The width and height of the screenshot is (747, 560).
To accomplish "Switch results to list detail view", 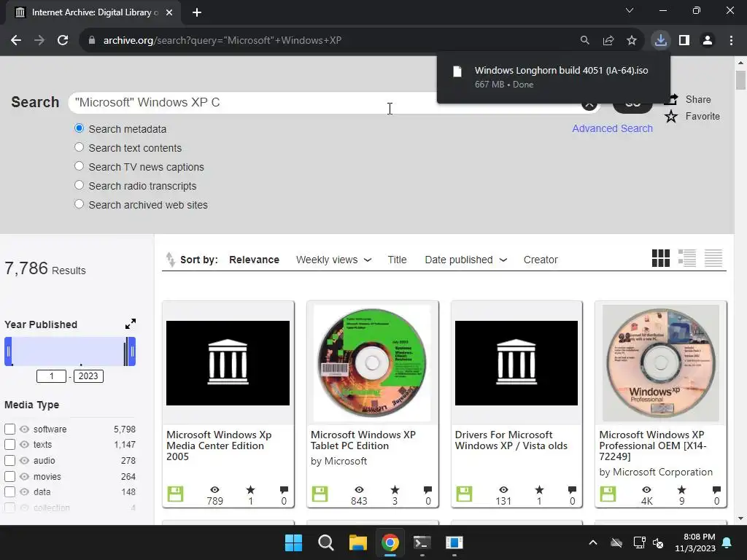I will point(687,258).
